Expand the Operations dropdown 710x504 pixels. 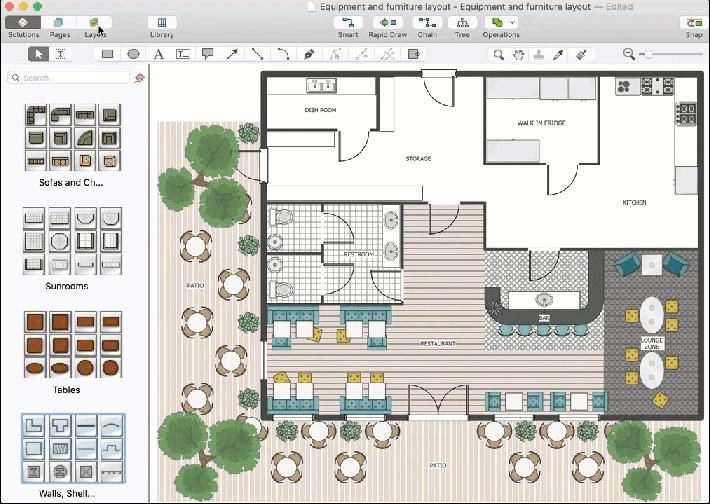pos(501,23)
